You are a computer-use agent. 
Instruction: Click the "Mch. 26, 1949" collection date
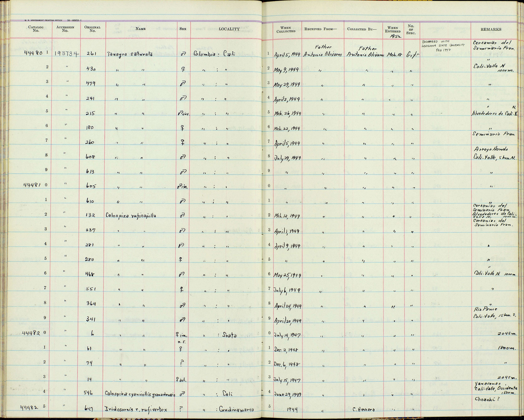coord(288,114)
